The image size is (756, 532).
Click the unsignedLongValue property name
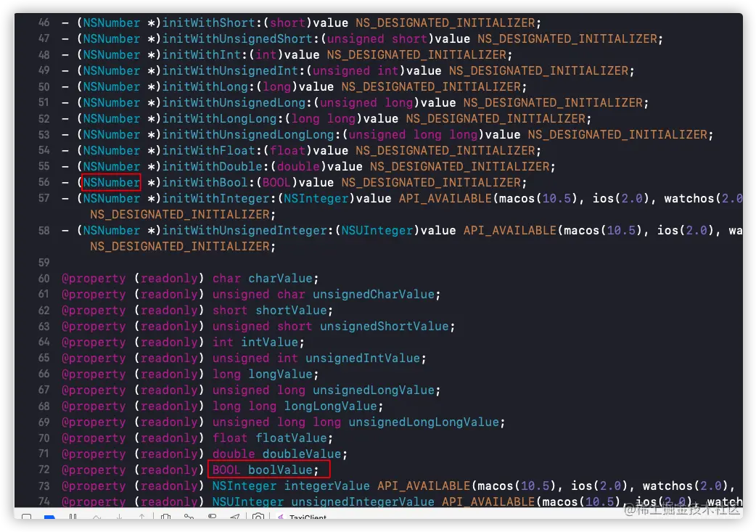point(374,390)
